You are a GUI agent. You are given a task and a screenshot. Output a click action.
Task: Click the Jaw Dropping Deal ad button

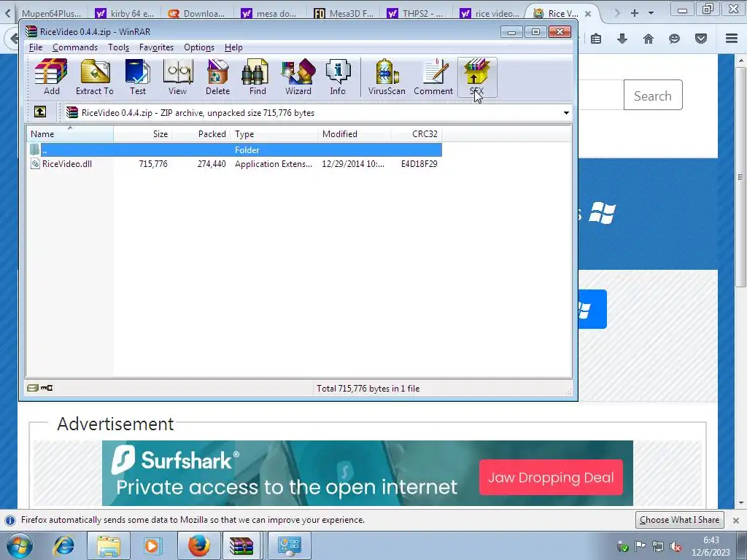pos(551,477)
